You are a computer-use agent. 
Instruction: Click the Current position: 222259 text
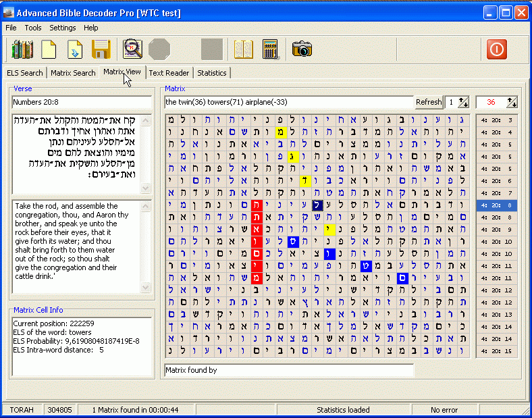click(53, 323)
